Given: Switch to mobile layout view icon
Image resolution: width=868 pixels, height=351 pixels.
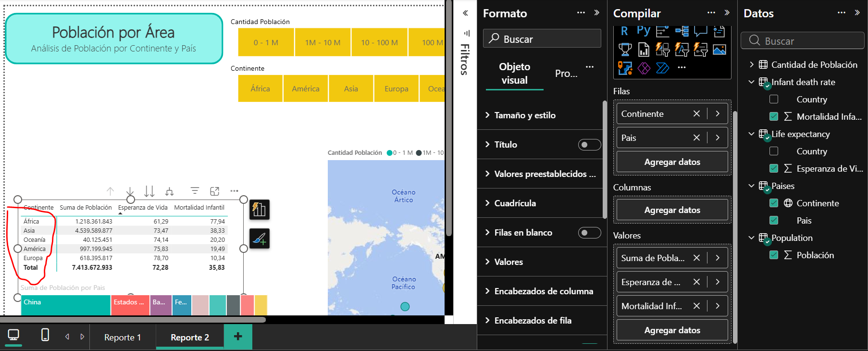Looking at the screenshot, I should 45,335.
